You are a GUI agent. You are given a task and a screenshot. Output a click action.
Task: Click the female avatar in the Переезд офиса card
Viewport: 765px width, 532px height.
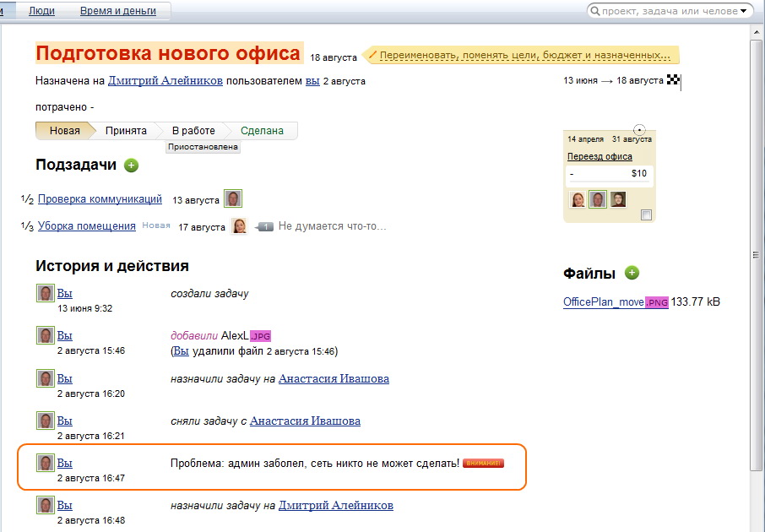click(x=578, y=199)
